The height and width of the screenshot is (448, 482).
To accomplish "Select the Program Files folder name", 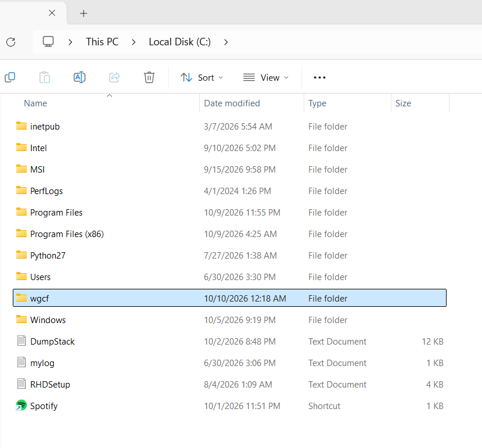I will click(x=56, y=213).
